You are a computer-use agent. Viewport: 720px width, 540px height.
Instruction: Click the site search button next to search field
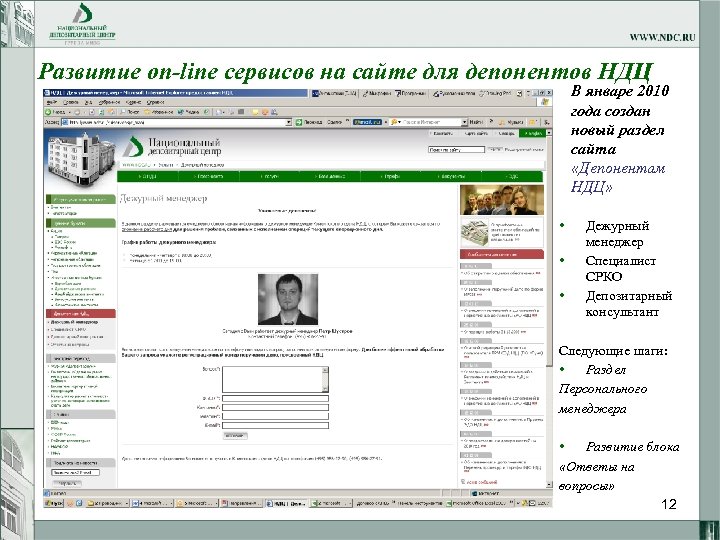(x=495, y=150)
